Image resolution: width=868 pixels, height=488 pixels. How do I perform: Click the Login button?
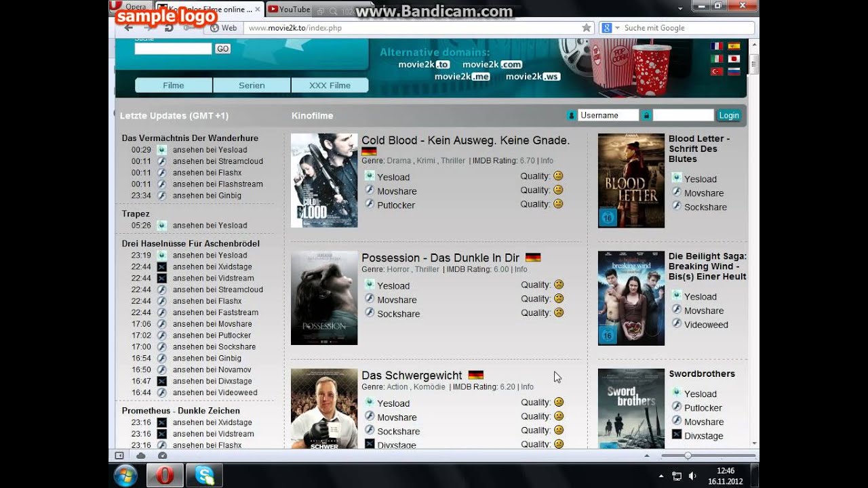(729, 115)
